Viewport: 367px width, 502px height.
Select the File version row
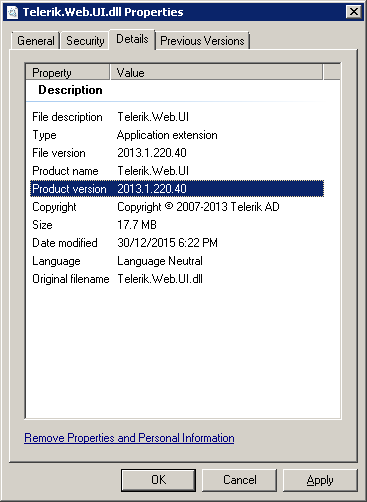click(x=177, y=153)
